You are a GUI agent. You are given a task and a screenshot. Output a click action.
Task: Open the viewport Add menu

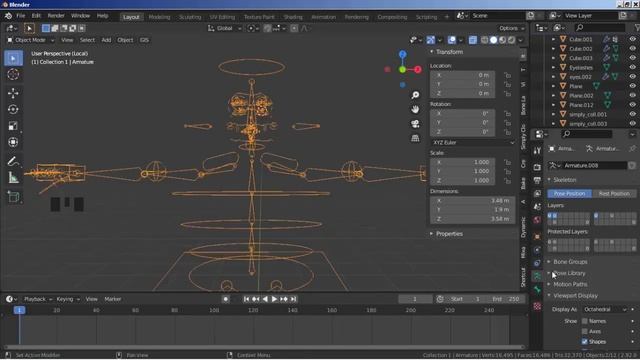click(x=106, y=40)
